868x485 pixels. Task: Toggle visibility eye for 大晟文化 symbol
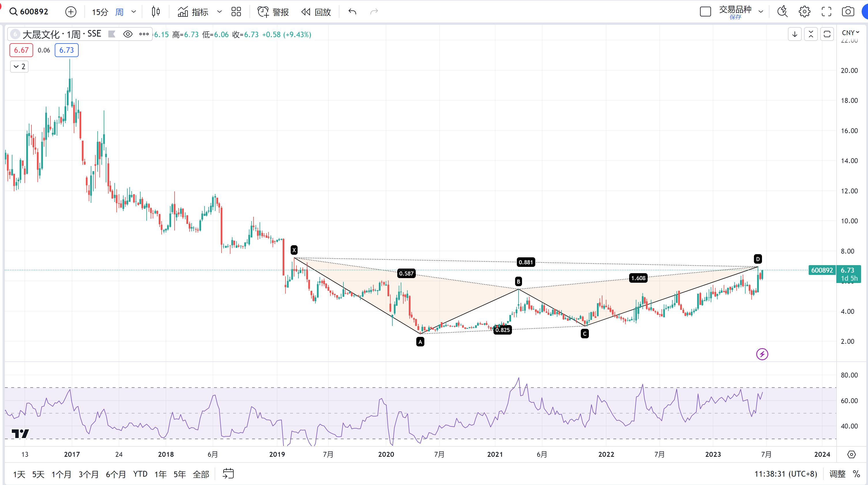coord(128,34)
